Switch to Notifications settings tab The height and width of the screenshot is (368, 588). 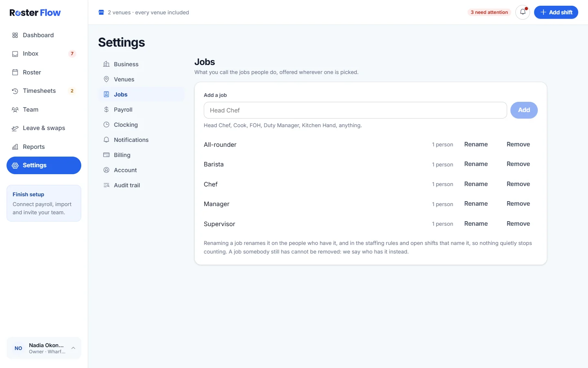click(x=141, y=140)
